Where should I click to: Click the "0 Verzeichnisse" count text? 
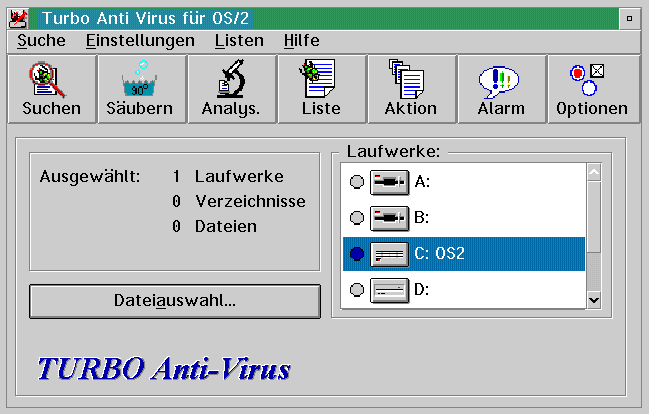(239, 202)
